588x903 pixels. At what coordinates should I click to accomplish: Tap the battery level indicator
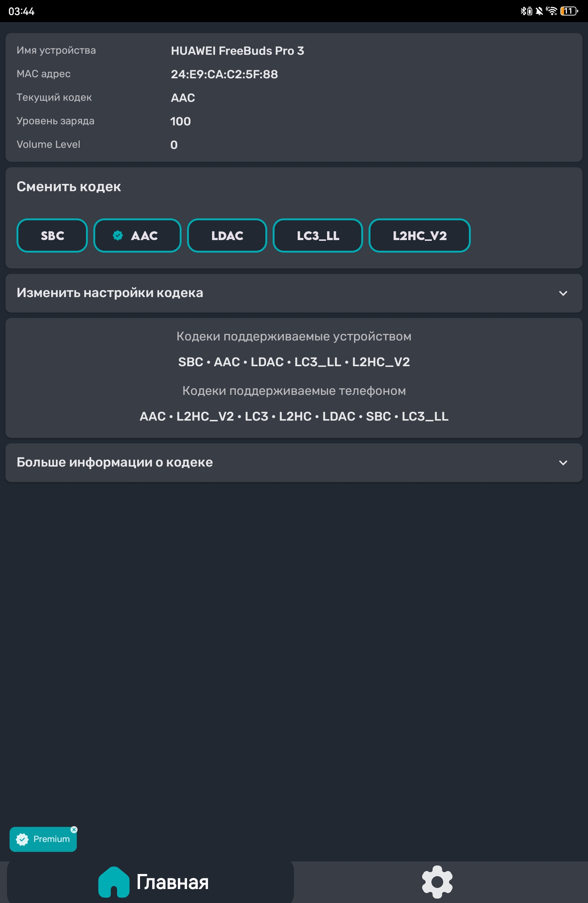coord(569,11)
